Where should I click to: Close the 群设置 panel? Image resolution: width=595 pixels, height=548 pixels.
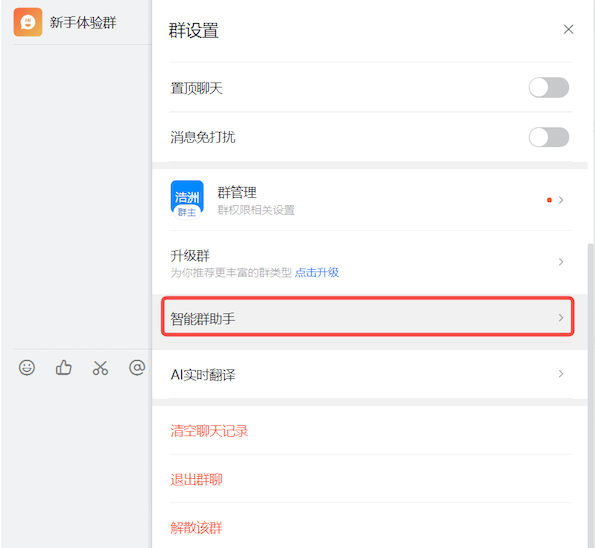(x=568, y=29)
